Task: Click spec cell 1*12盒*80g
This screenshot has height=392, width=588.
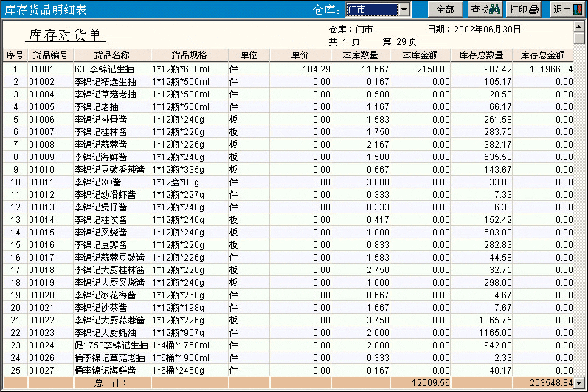Action: [176, 182]
